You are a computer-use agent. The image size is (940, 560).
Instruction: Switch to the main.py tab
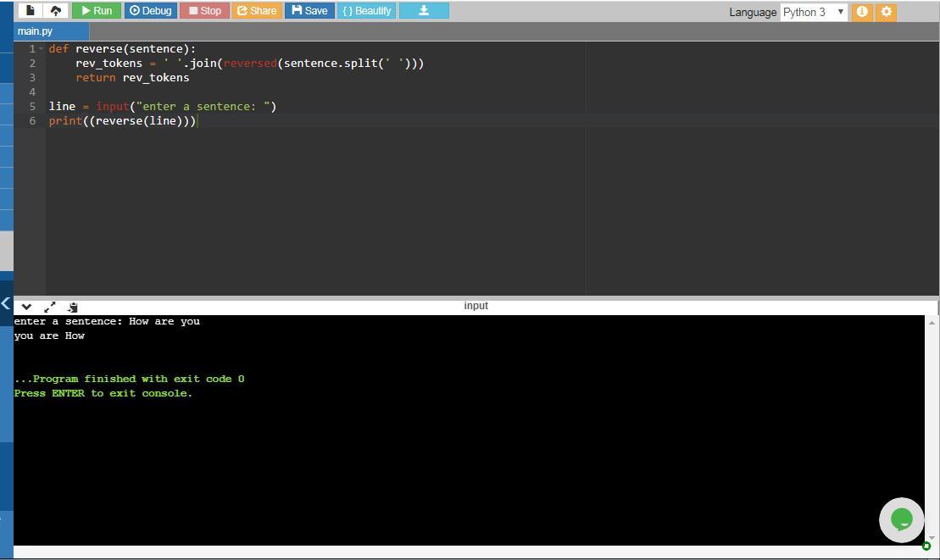35,31
